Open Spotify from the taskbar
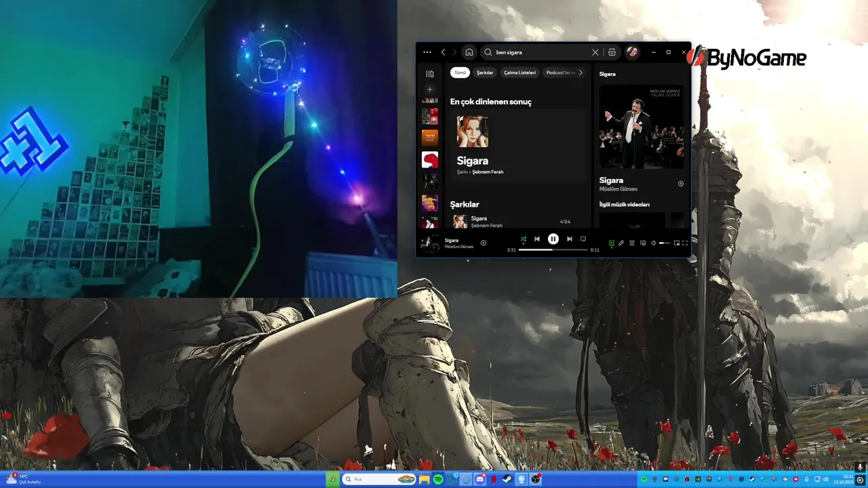Screen dimensions: 868x488 tap(438, 479)
